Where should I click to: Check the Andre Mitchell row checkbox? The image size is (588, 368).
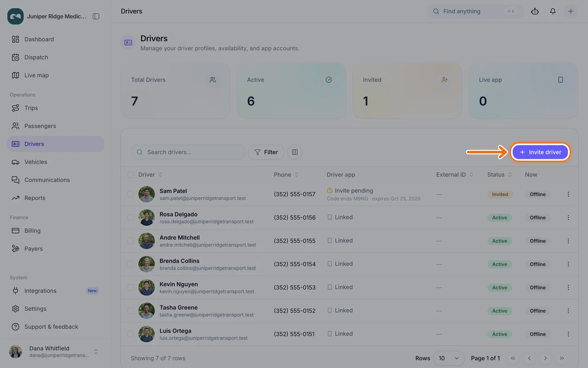click(x=131, y=241)
